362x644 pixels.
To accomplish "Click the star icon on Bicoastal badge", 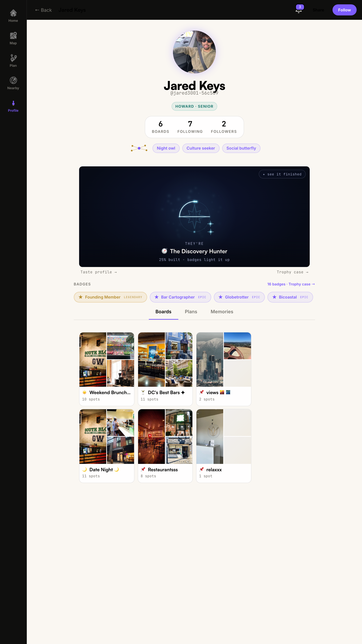I will pyautogui.click(x=274, y=297).
